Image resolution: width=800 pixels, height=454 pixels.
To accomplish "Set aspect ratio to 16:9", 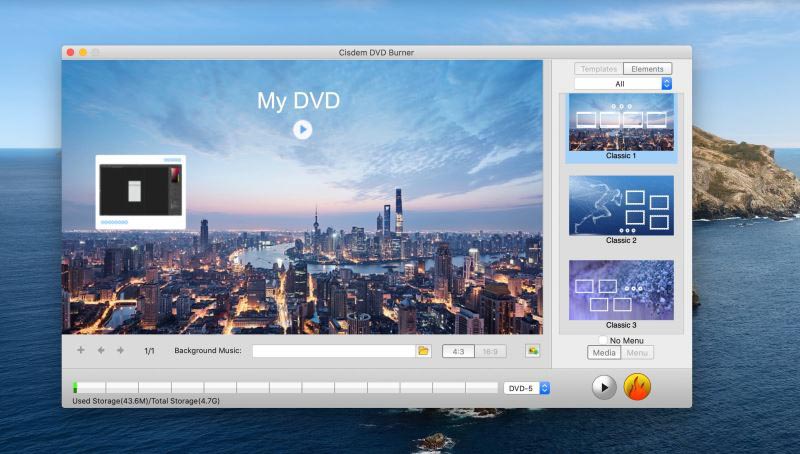I will [x=490, y=351].
